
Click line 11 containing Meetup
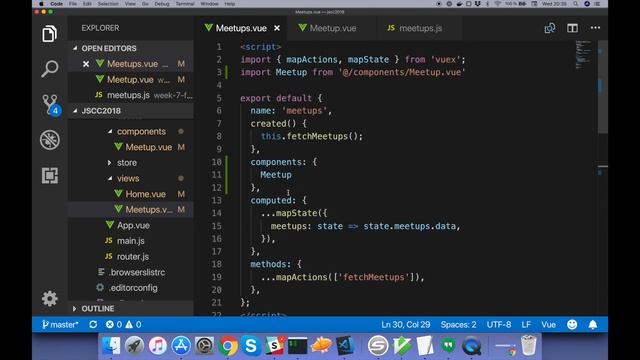coord(276,175)
